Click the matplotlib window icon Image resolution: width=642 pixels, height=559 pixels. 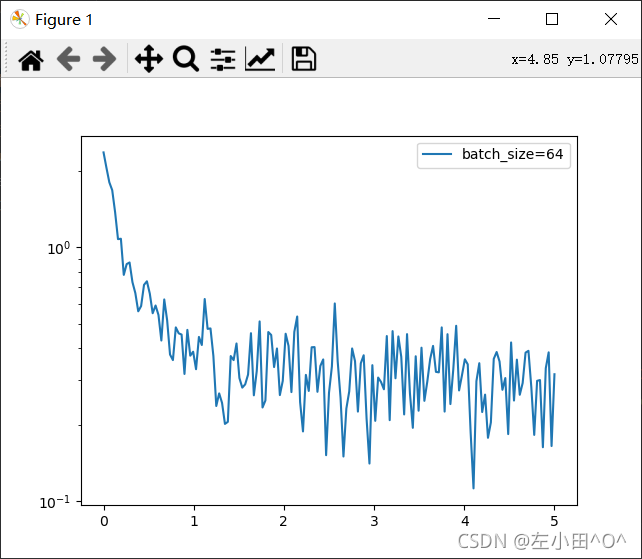pos(20,19)
